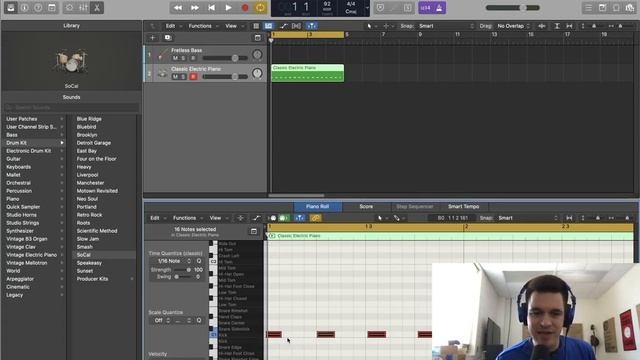Viewport: 640px width, 360px height.
Task: Toggle the purple Count-in button
Action: click(425, 8)
